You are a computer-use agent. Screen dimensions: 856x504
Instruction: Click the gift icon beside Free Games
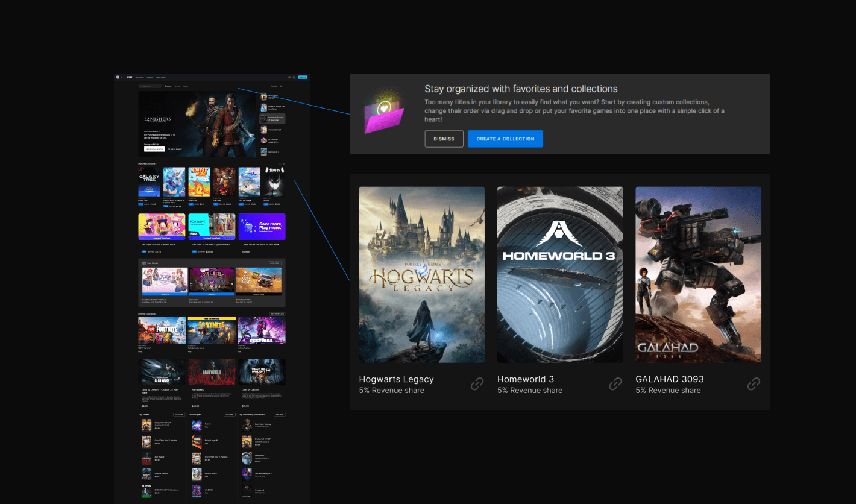tap(144, 263)
